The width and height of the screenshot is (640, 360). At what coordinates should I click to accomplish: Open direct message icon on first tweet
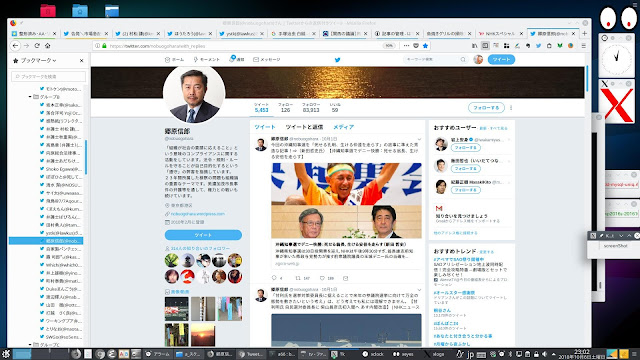tap(345, 278)
